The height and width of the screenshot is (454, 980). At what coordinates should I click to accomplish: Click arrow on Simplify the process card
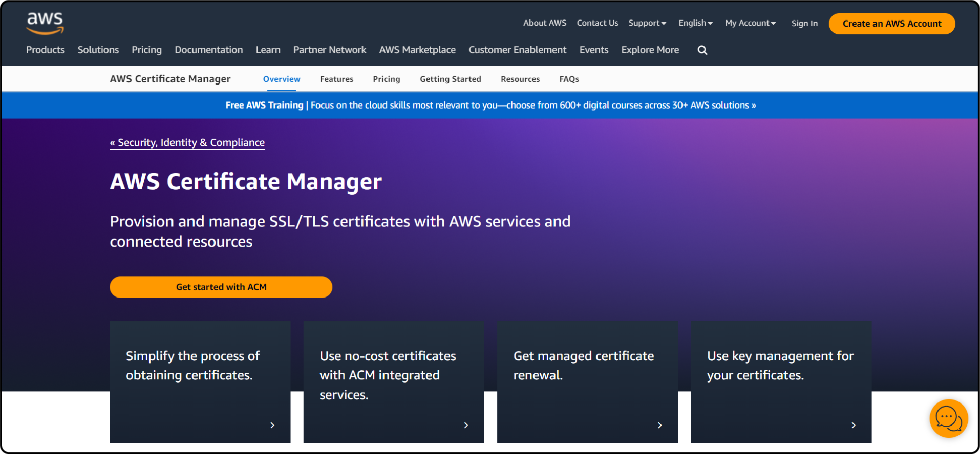tap(272, 425)
